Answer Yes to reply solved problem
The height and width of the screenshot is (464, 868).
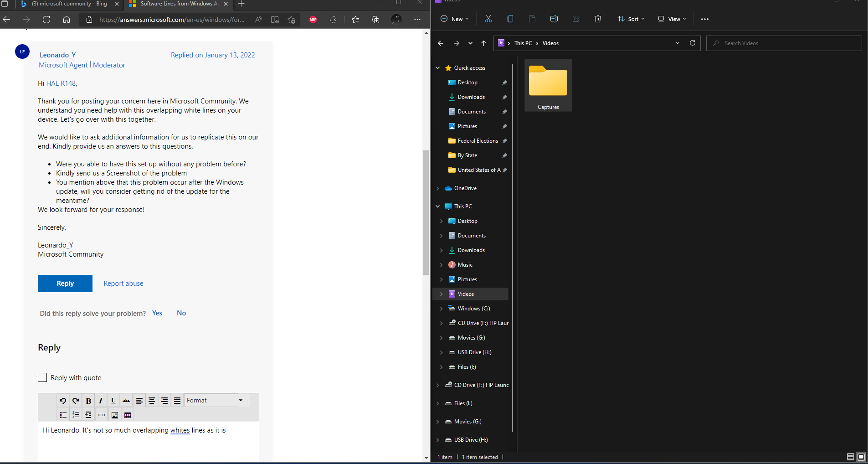(157, 313)
